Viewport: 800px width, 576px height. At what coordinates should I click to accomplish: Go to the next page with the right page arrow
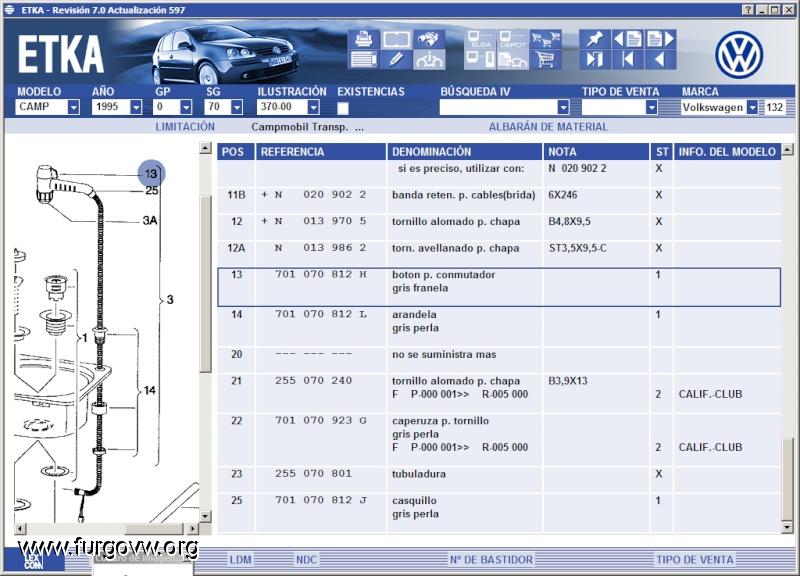point(660,39)
